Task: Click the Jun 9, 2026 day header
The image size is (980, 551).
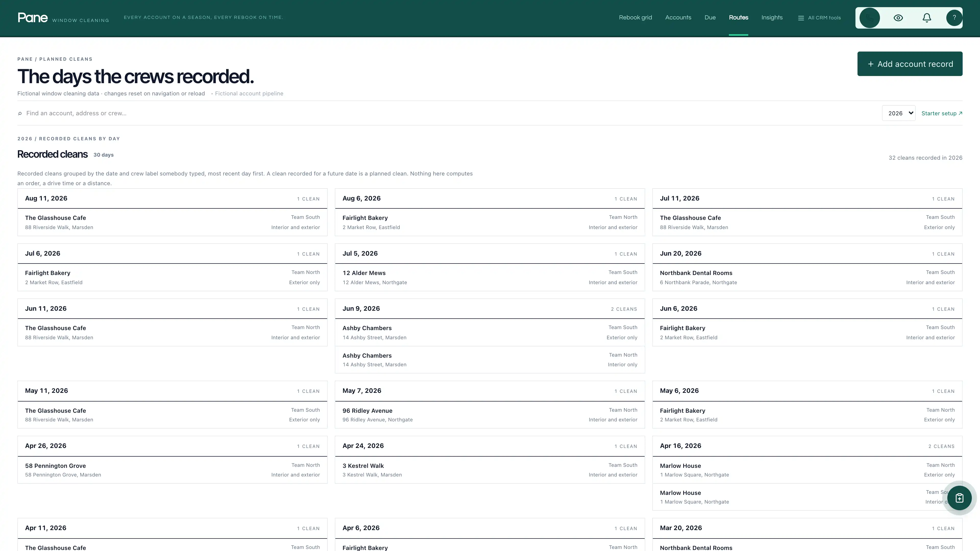Action: (x=490, y=309)
